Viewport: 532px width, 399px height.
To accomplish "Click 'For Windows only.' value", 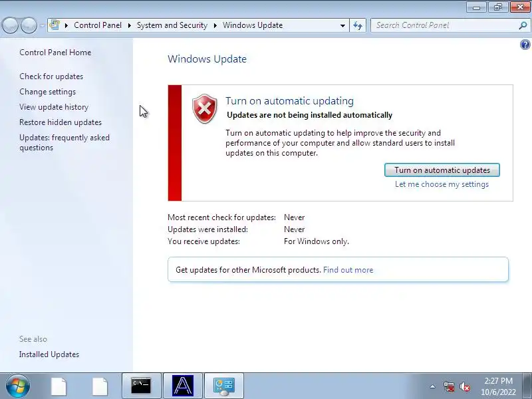I will [317, 241].
